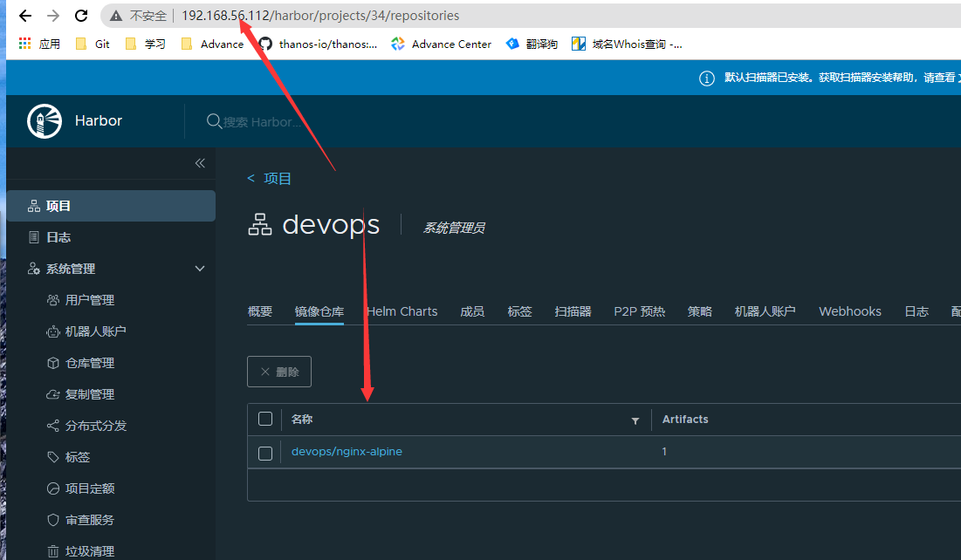
Task: Open the apps grid bookmark icon
Action: pyautogui.click(x=25, y=44)
